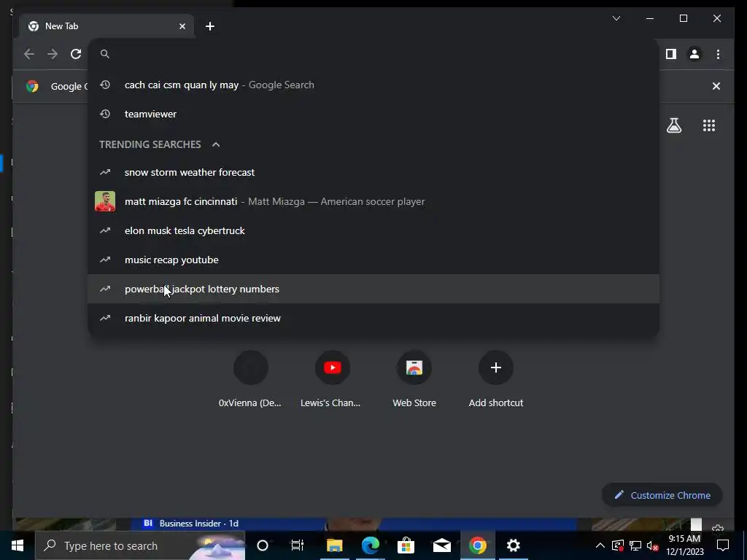Choose 'ranbir kapoor animal movie review' suggestion
This screenshot has height=560, width=747.
(x=373, y=318)
